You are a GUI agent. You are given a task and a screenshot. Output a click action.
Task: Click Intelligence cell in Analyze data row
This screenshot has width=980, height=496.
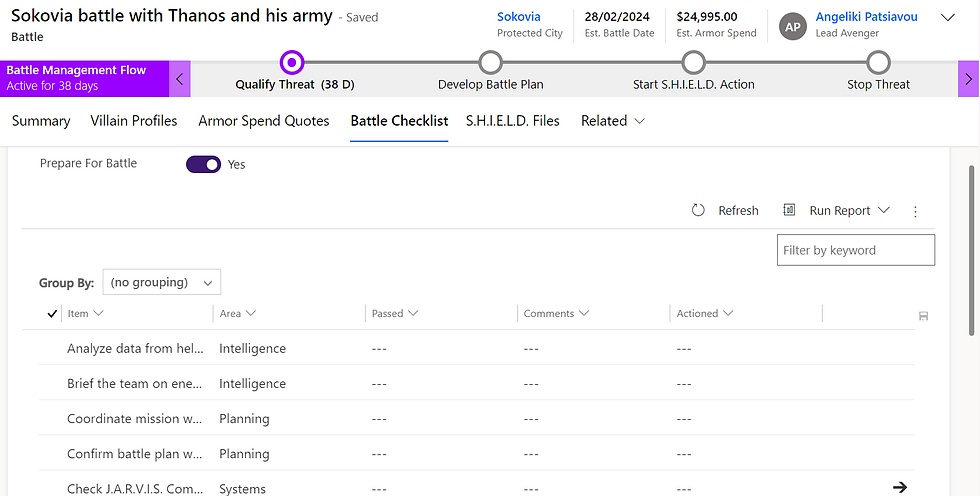tap(252, 349)
